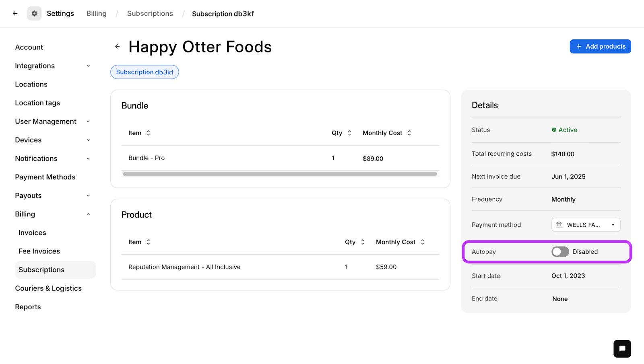Go back using arrow beside Happy Otter Foods
This screenshot has height=364, width=644.
117,46
